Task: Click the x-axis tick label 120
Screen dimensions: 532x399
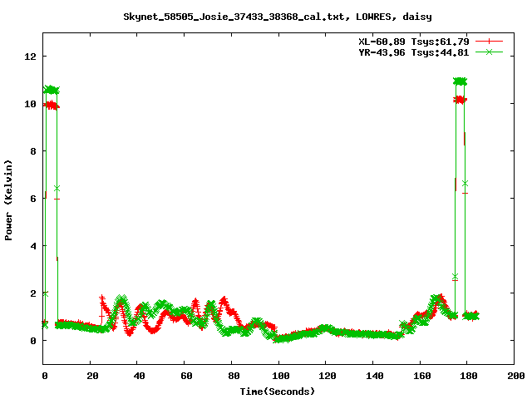Action: pyautogui.click(x=328, y=376)
